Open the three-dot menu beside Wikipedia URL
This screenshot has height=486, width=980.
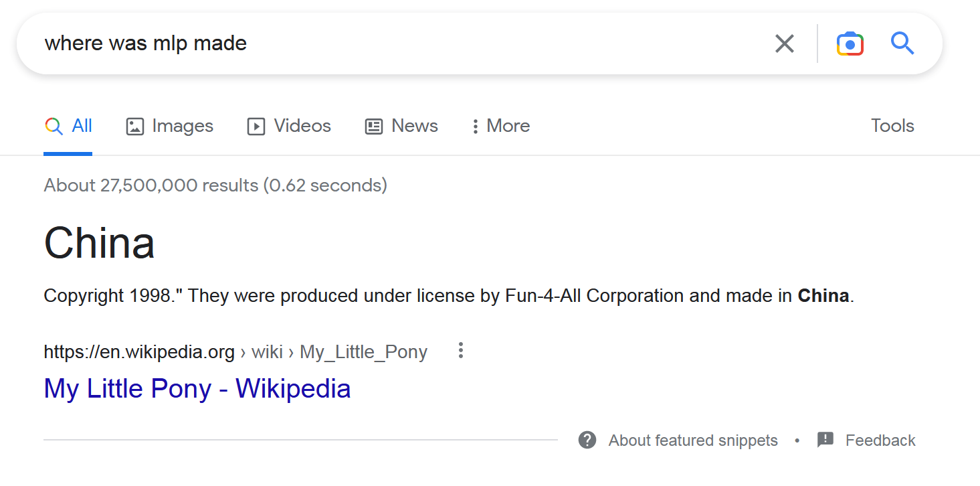(460, 351)
